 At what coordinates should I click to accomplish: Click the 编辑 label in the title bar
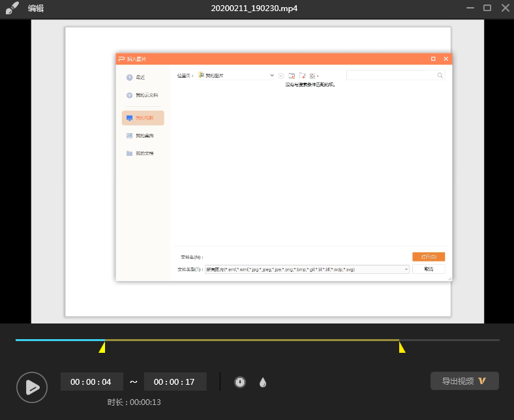[x=36, y=8]
